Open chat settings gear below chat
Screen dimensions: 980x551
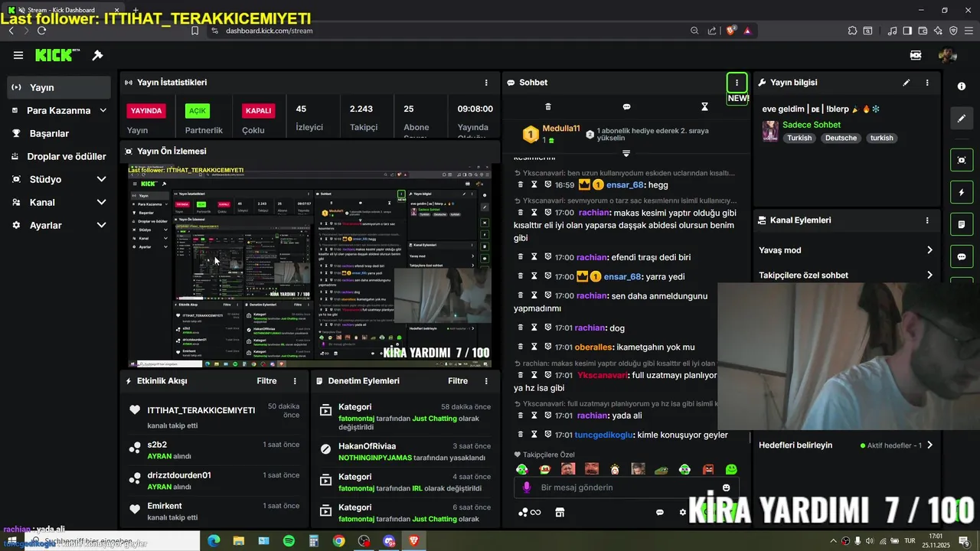683,512
